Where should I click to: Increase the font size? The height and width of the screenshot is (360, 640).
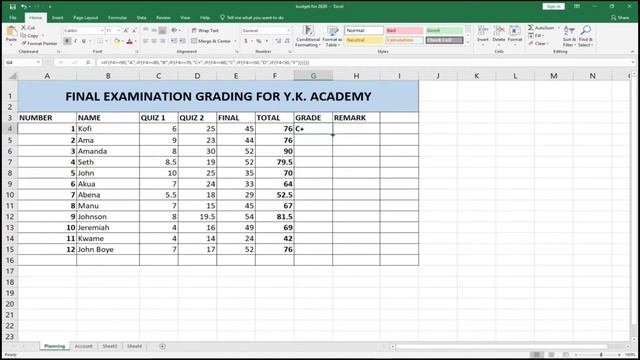(126, 31)
